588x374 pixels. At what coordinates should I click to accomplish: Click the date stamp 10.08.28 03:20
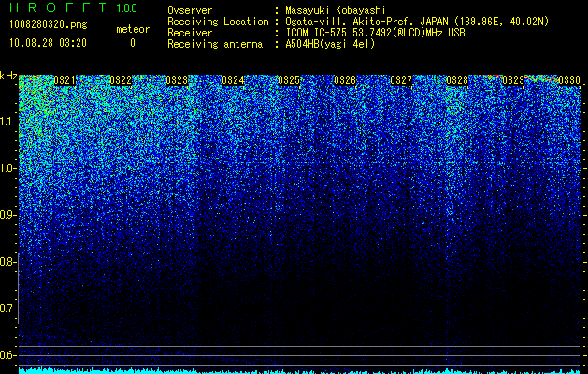coord(48,43)
